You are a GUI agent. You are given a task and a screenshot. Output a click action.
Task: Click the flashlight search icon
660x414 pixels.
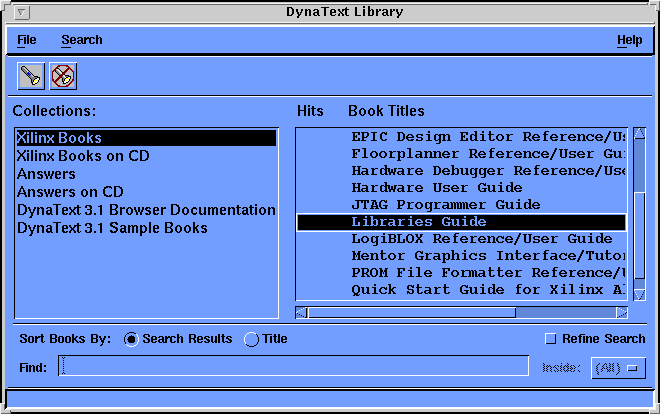[31, 75]
